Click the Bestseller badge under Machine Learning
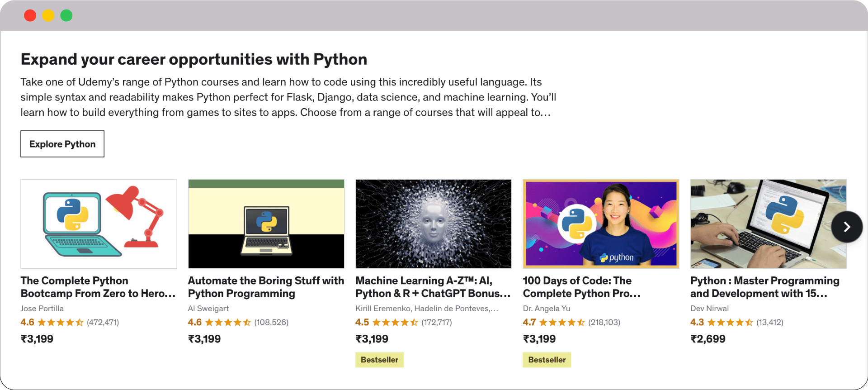The image size is (868, 390). pyautogui.click(x=379, y=360)
